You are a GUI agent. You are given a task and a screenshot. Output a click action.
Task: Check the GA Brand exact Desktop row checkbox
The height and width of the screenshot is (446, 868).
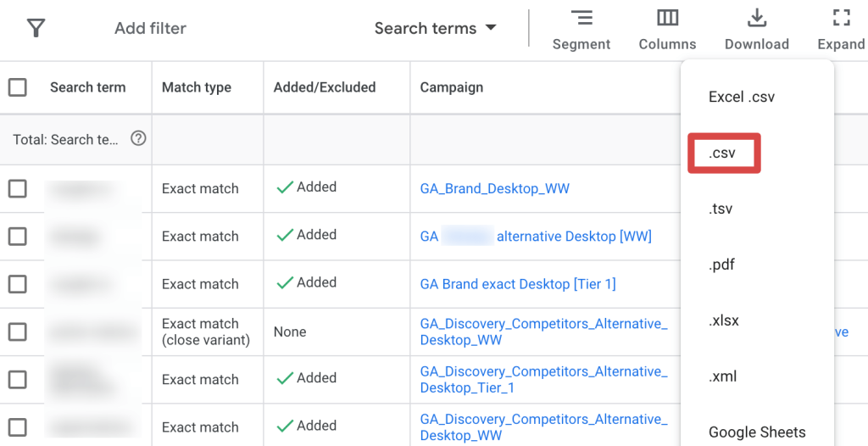pyautogui.click(x=18, y=284)
